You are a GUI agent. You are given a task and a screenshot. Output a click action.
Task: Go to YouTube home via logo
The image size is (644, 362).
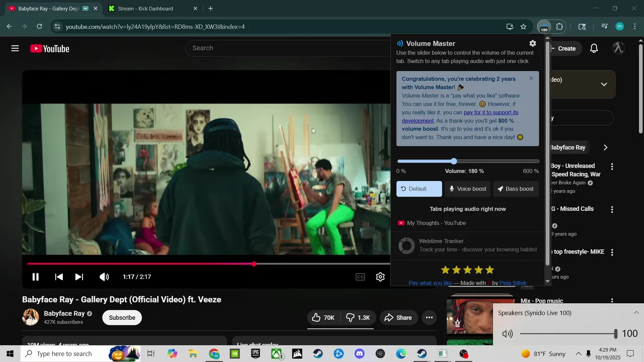click(x=49, y=48)
